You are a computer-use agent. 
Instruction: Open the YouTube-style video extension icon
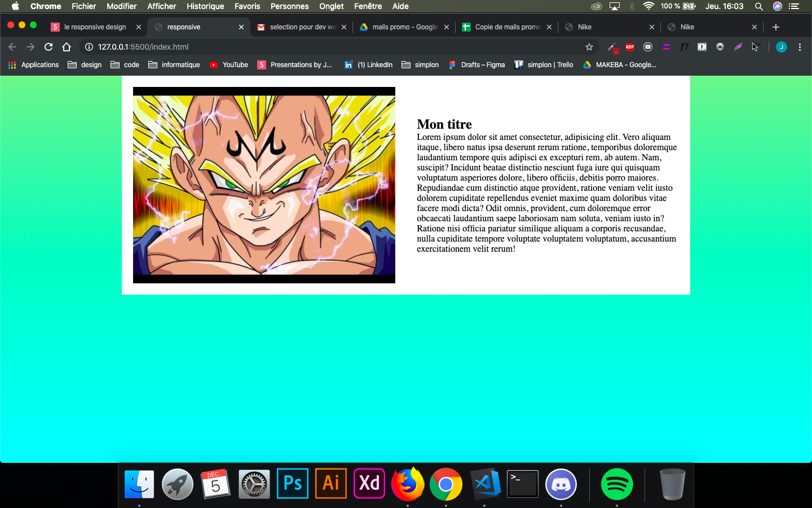point(648,47)
